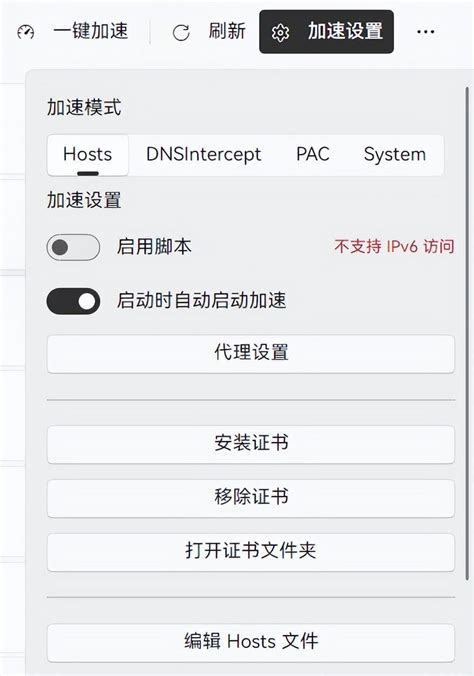The height and width of the screenshot is (676, 474).
Task: Click the flyout panel vertical scrollbar
Action: pos(467,334)
